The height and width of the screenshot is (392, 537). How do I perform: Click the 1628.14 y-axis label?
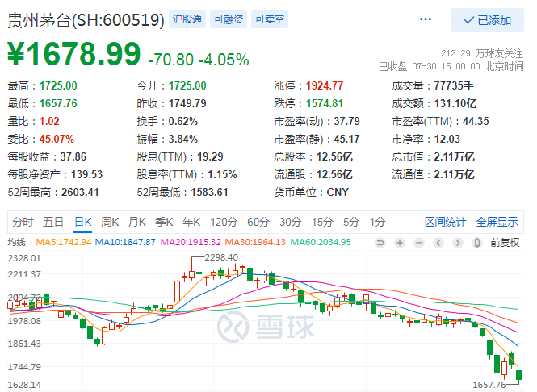click(x=24, y=385)
